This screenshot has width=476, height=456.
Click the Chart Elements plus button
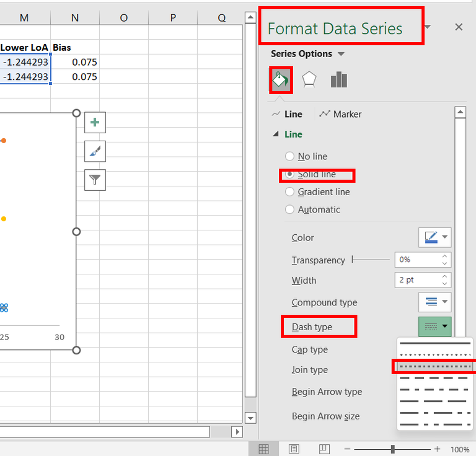tap(95, 123)
